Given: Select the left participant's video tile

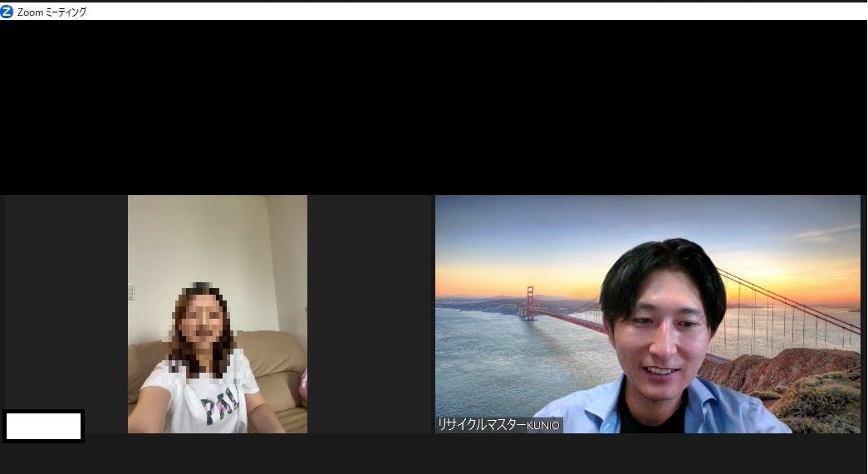Looking at the screenshot, I should tap(217, 314).
